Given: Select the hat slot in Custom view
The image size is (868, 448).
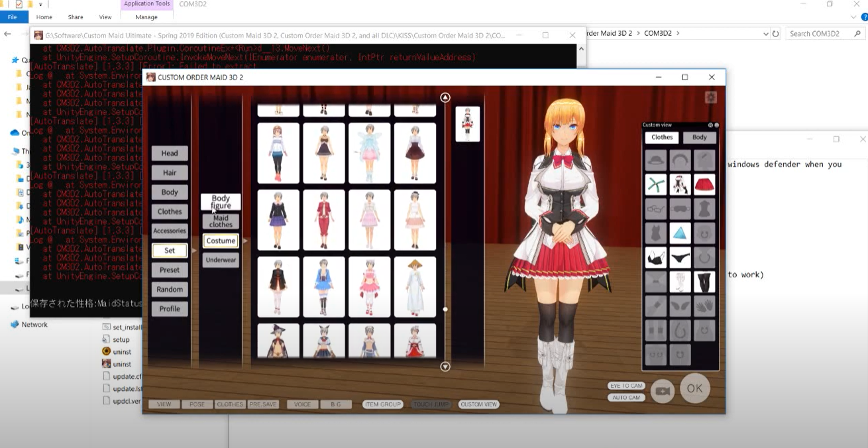Looking at the screenshot, I should (x=657, y=160).
